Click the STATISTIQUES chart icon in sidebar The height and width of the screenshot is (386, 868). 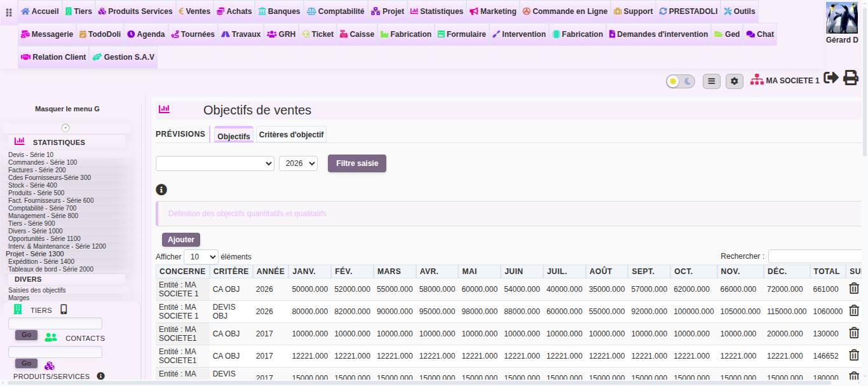point(19,141)
